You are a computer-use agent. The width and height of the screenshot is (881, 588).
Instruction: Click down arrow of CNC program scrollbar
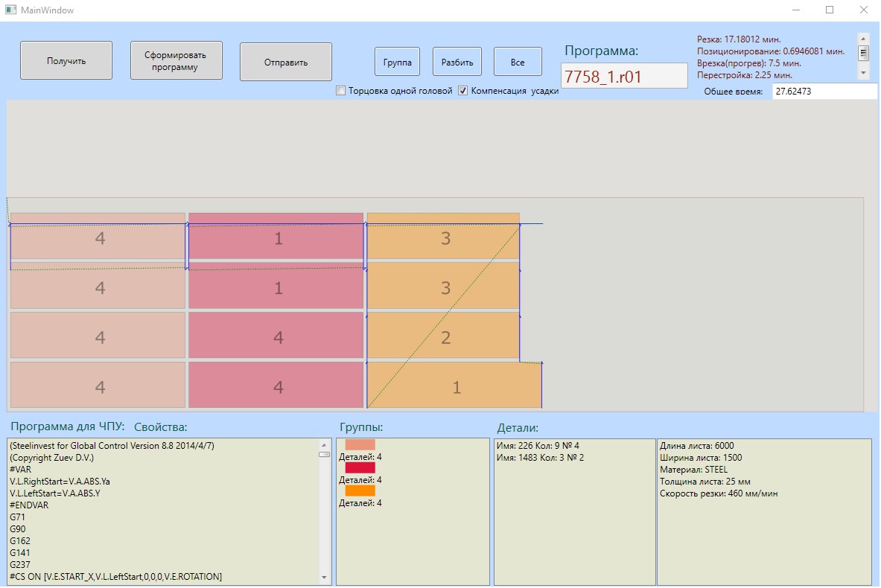click(x=324, y=577)
